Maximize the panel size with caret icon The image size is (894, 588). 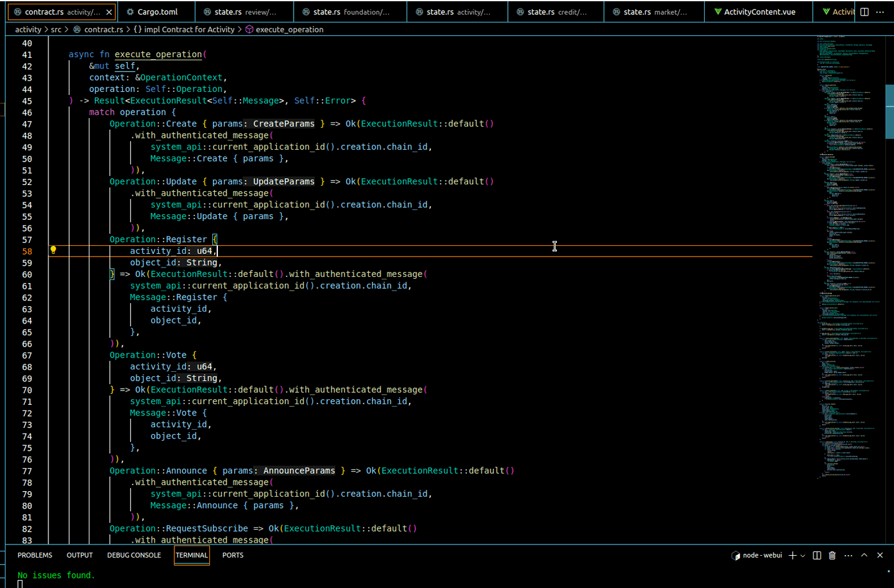click(864, 555)
